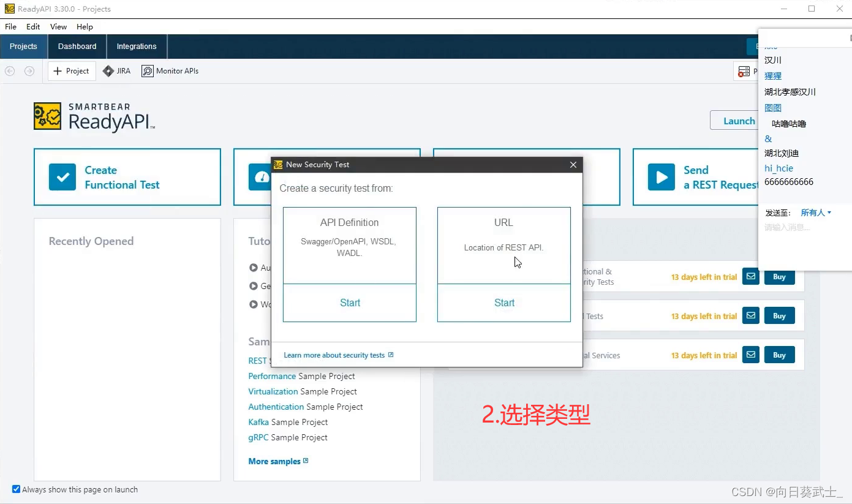Screen dimensions: 852x504
Task: Start security test from API Definition
Action: (x=350, y=303)
